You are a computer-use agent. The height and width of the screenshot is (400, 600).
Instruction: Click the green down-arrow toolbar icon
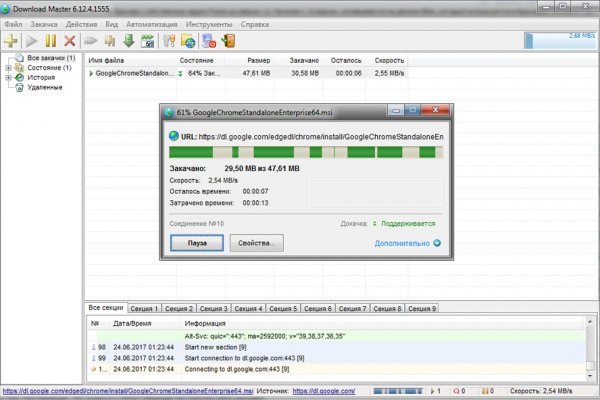click(129, 41)
